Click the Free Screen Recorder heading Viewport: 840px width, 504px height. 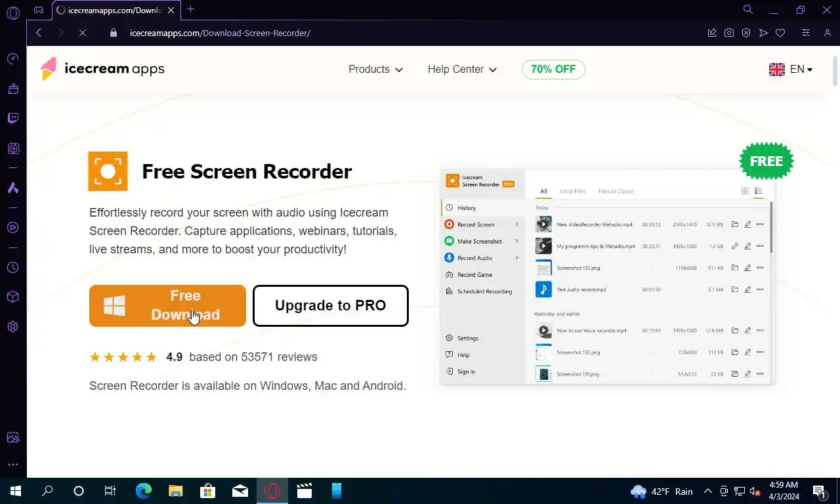pos(247,172)
